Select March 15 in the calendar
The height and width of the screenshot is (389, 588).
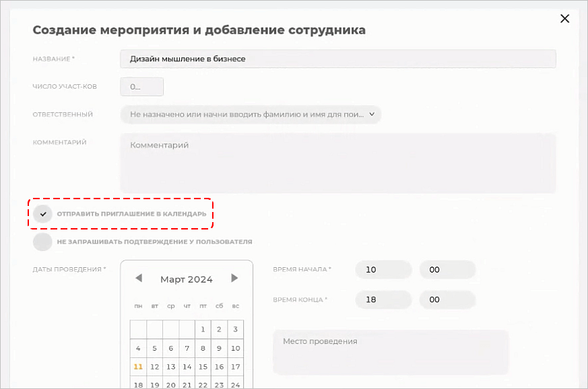click(x=203, y=367)
